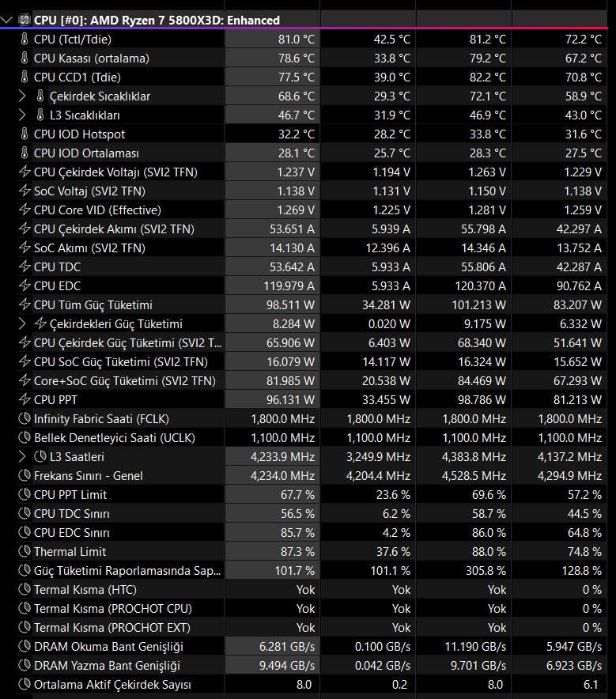The width and height of the screenshot is (616, 699).
Task: Click the clock icon beside L3 Saatleri
Action: [x=41, y=456]
